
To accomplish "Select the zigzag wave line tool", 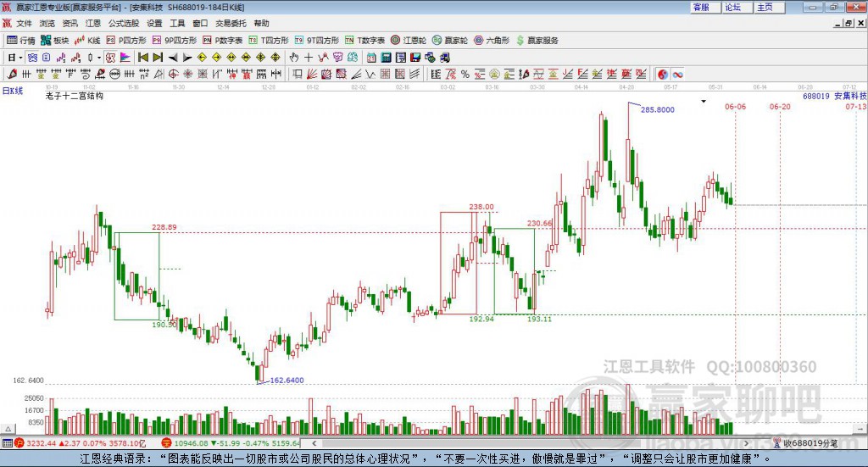I will (x=370, y=74).
